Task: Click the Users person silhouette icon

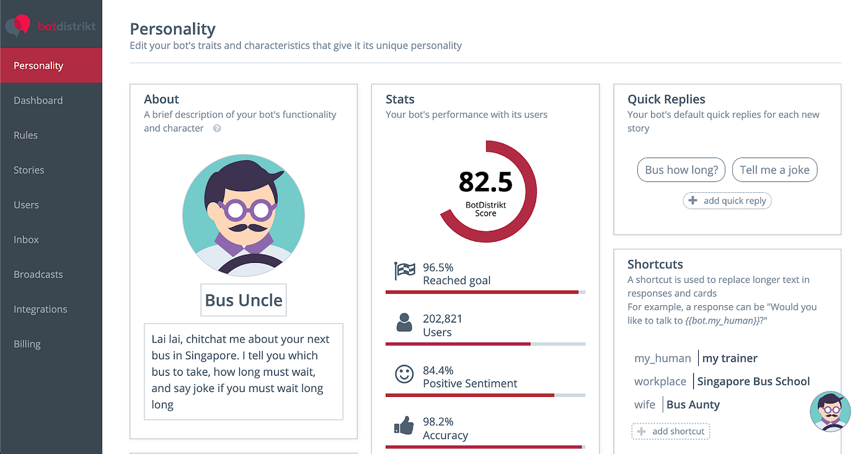Action: point(404,323)
